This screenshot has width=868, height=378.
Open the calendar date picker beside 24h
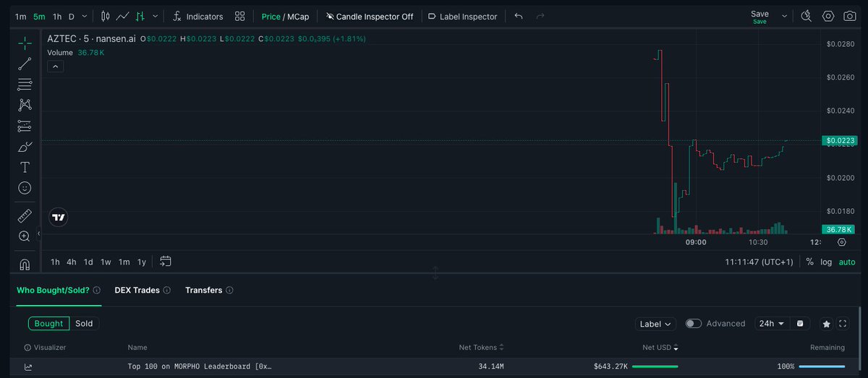(x=800, y=324)
